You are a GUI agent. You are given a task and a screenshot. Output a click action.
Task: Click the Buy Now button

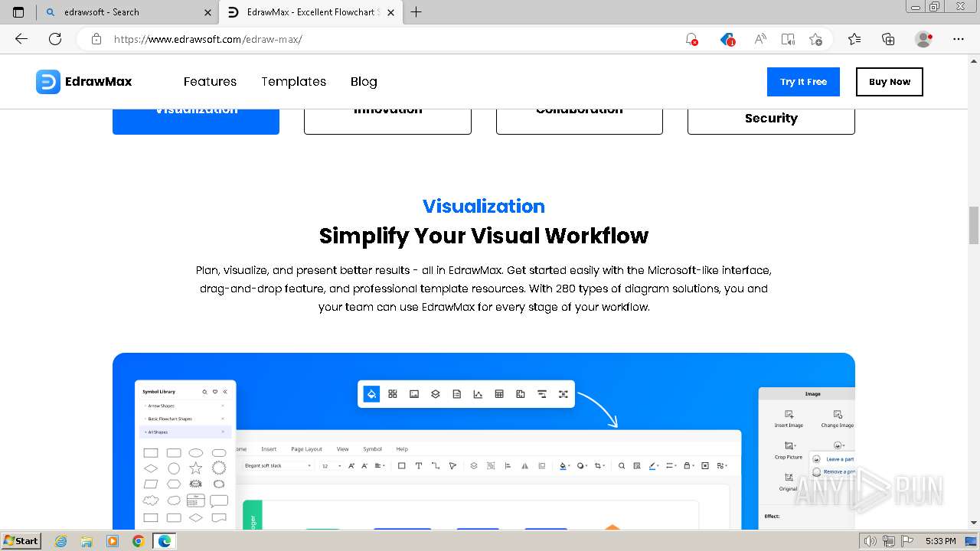890,82
